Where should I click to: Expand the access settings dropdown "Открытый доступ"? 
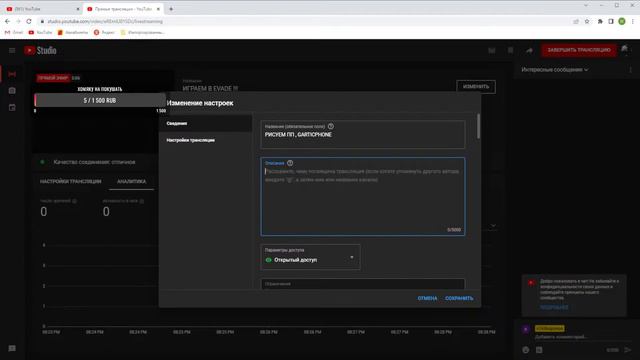310,257
